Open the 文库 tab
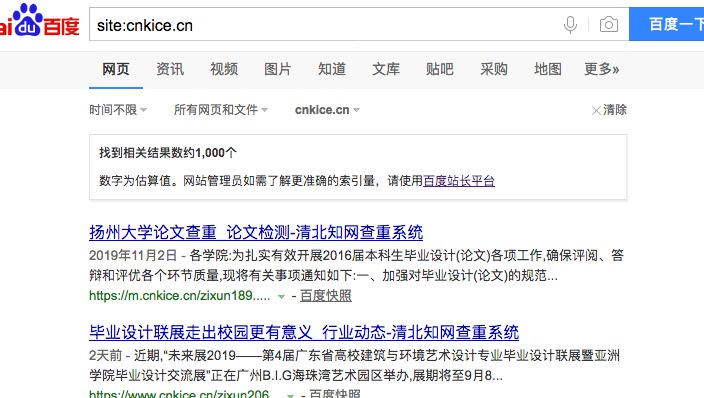Screen dimensions: 704x398 [x=386, y=69]
